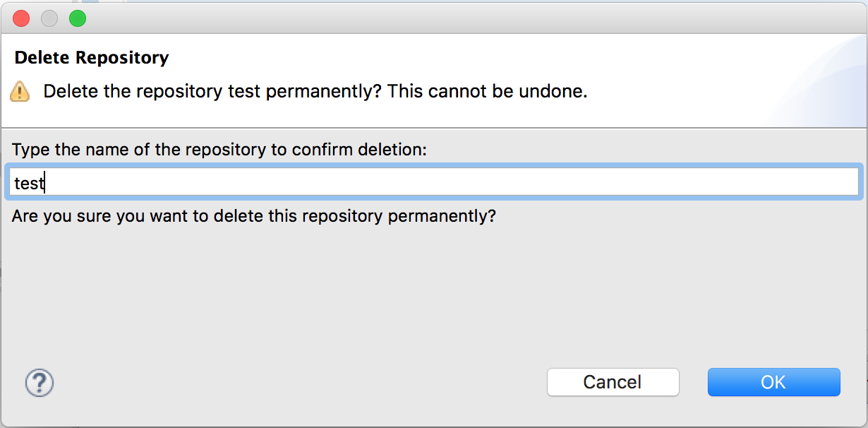Image resolution: width=868 pixels, height=428 pixels.
Task: Confirm deletion by pressing OK
Action: coord(773,382)
